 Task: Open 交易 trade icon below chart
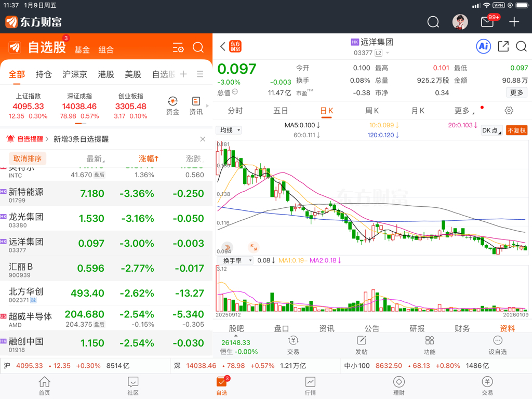(x=293, y=345)
